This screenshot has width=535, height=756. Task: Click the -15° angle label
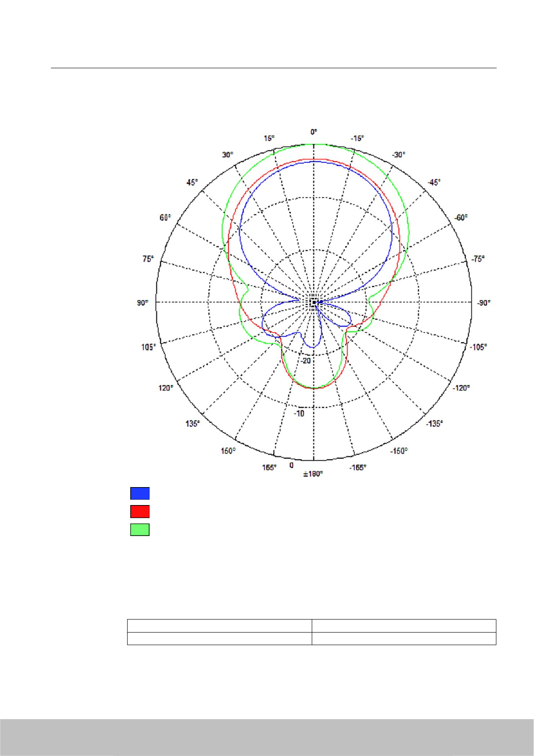358,138
